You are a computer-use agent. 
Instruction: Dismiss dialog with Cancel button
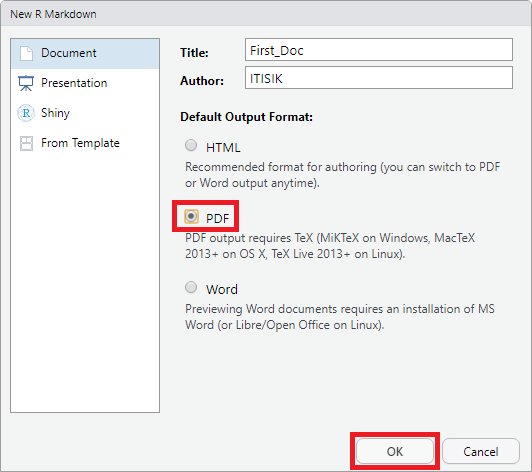pyautogui.click(x=481, y=451)
